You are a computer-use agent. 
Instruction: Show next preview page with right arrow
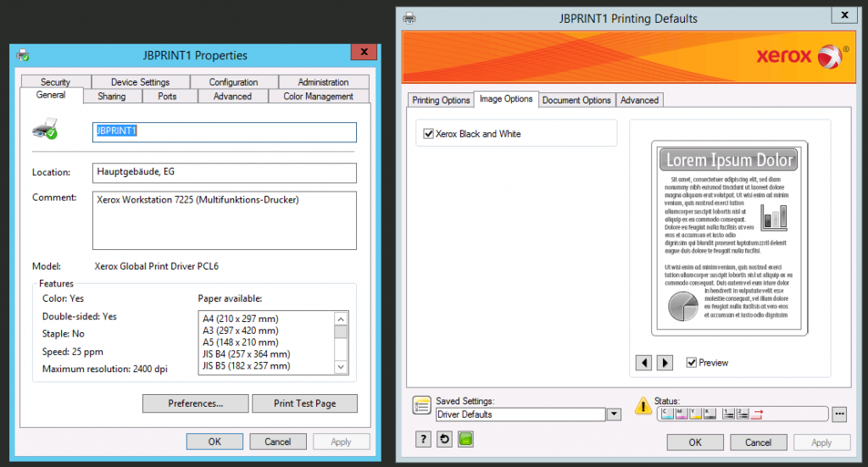[665, 363]
